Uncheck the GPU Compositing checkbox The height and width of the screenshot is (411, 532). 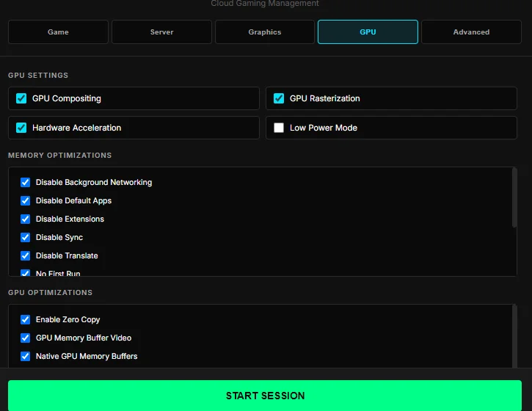(21, 98)
